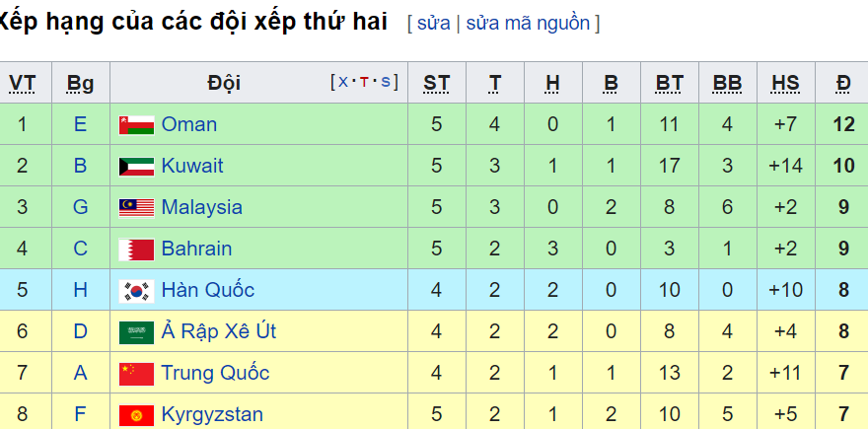Open group H link in Bg column
Image resolution: width=868 pixels, height=429 pixels.
click(x=80, y=290)
